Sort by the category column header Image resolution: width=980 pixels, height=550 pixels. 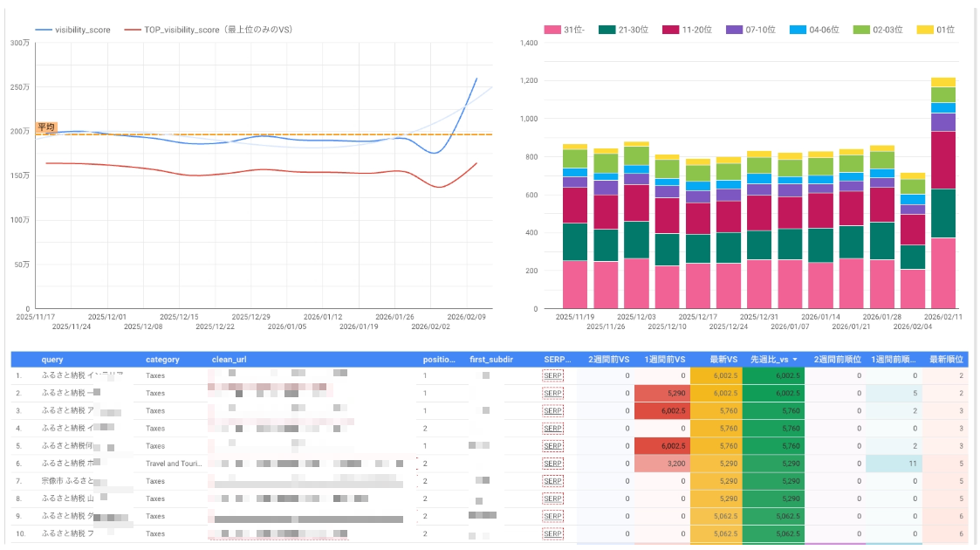[x=162, y=360]
